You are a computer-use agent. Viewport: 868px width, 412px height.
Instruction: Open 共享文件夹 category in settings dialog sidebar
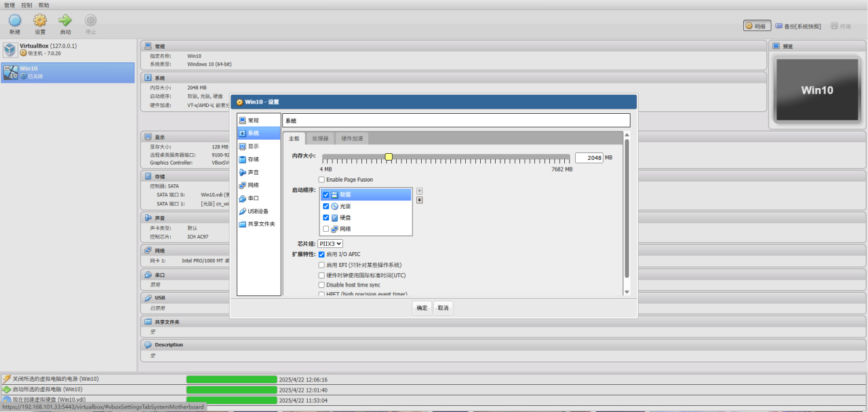(258, 224)
